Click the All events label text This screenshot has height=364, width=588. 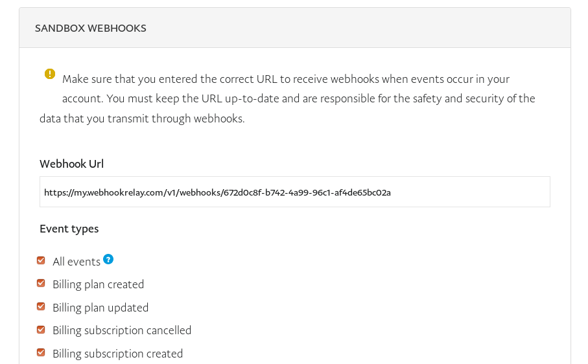76,262
